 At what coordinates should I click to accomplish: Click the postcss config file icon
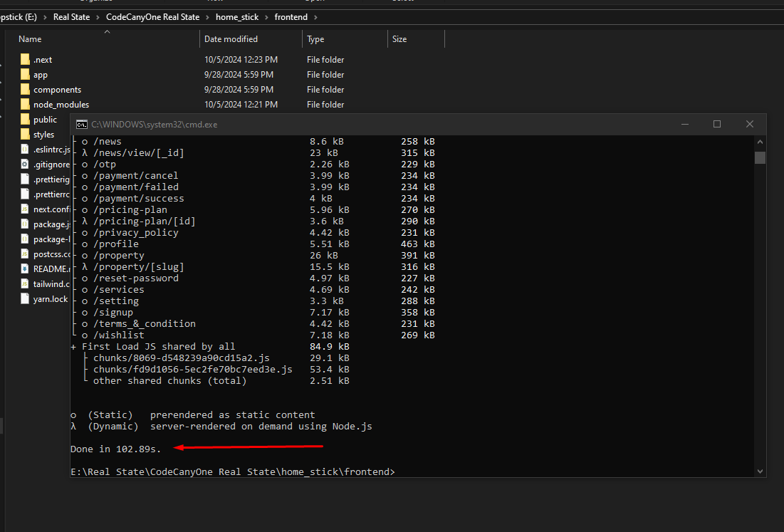point(24,254)
